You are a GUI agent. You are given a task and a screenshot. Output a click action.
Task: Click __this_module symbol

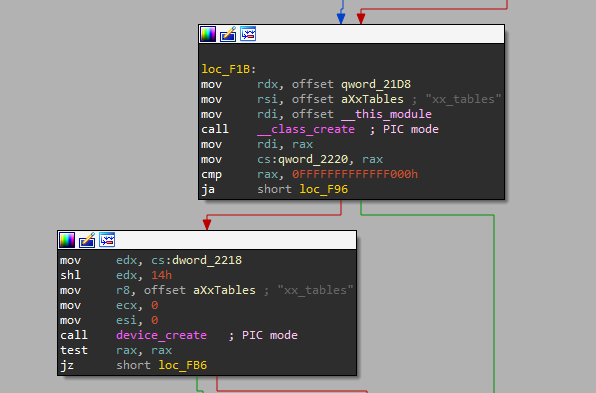point(386,114)
